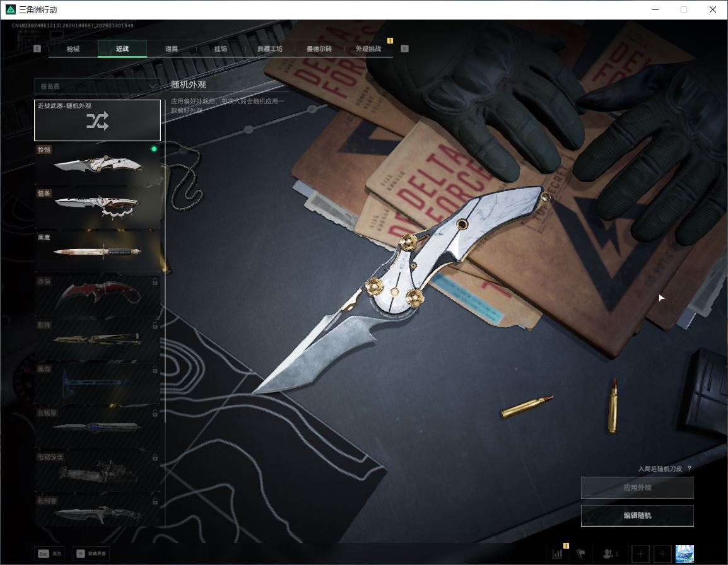This screenshot has height=565, width=728.
Task: Open the help icon beside 入局后随机刀皮
Action: (689, 469)
